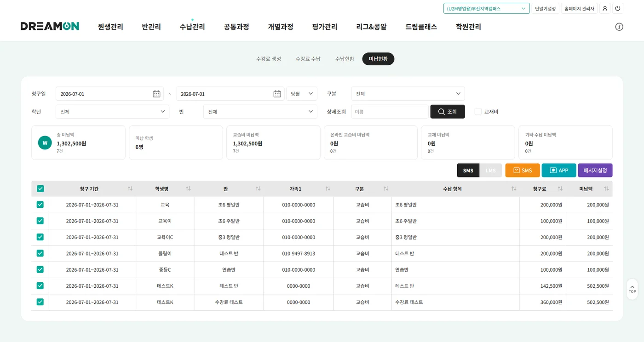Open the 당월 period dropdown

(x=302, y=94)
